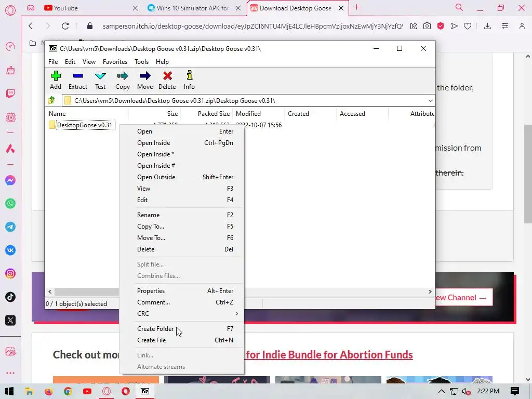This screenshot has width=532, height=399.
Task: Open the notification center icon
Action: (515, 391)
